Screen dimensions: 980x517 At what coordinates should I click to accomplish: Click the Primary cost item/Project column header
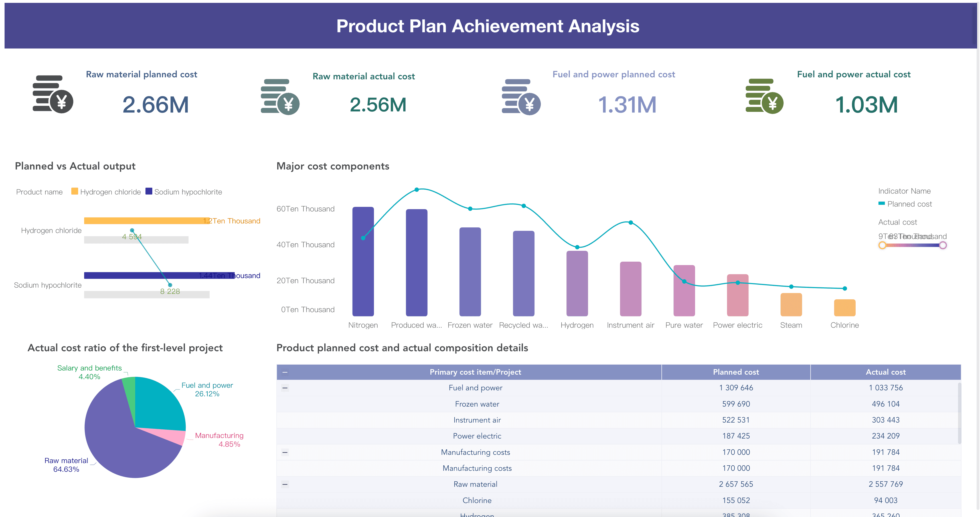point(475,372)
